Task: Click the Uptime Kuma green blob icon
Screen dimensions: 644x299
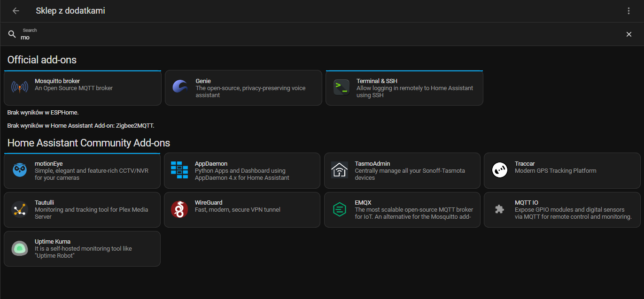Action: 20,248
